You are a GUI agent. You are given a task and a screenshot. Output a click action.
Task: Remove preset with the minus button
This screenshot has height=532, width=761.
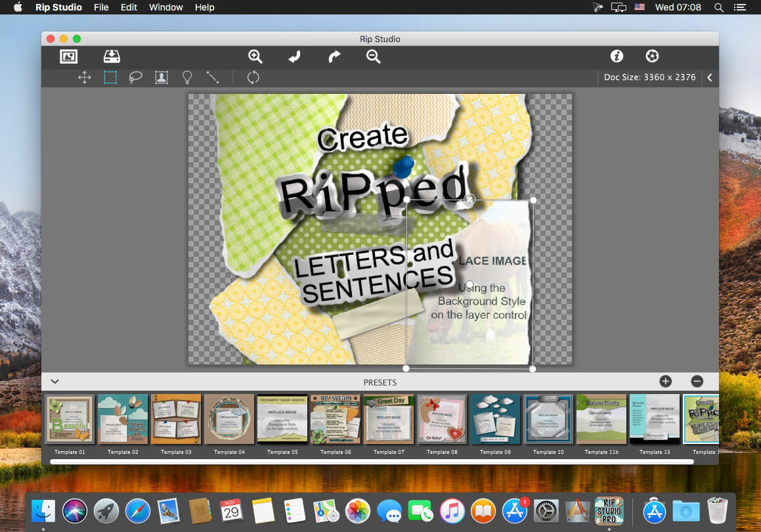point(697,382)
